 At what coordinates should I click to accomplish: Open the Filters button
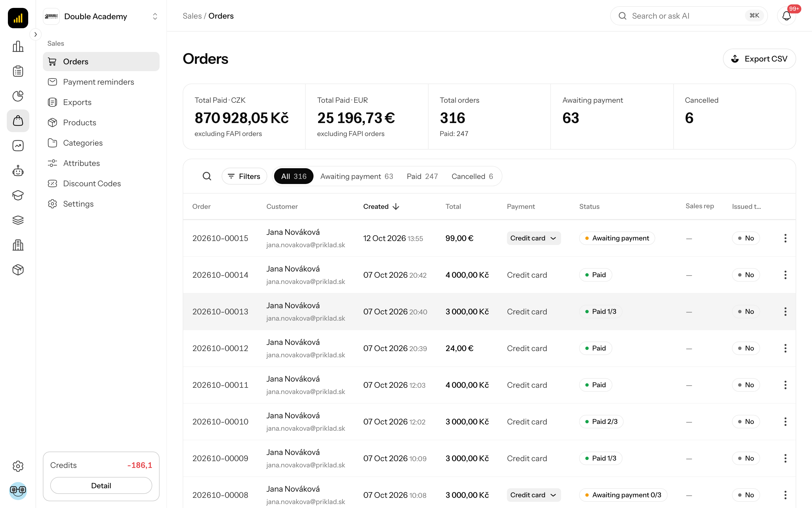click(244, 176)
